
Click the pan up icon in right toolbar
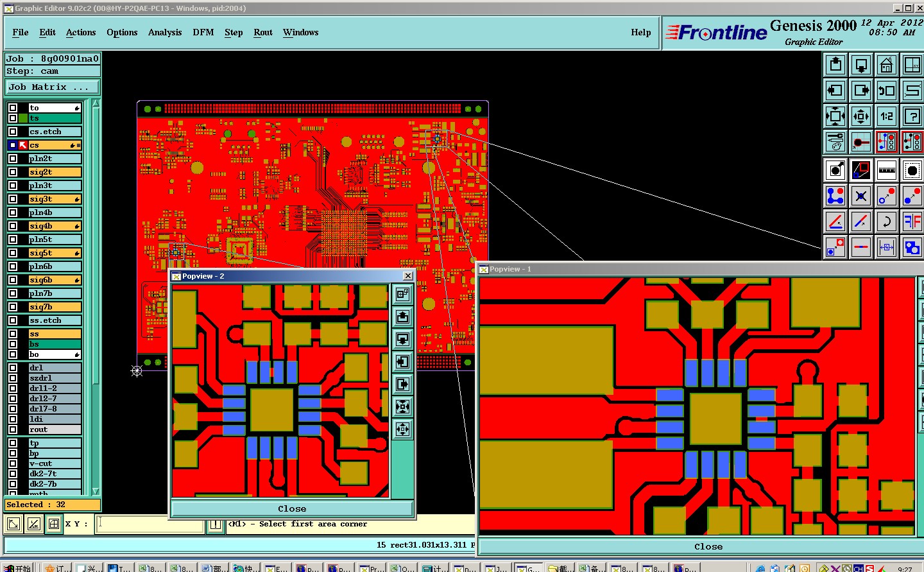click(835, 65)
